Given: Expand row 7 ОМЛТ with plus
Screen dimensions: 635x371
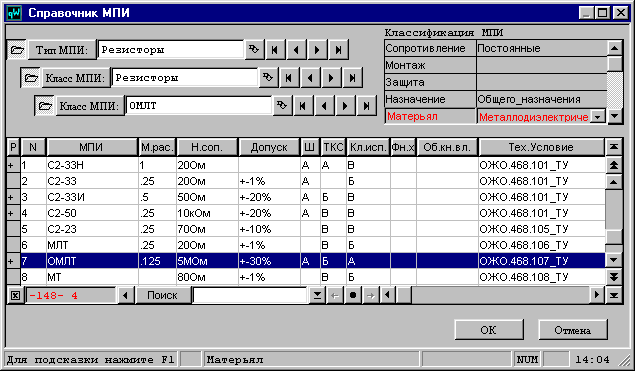Looking at the screenshot, I should 12,261.
